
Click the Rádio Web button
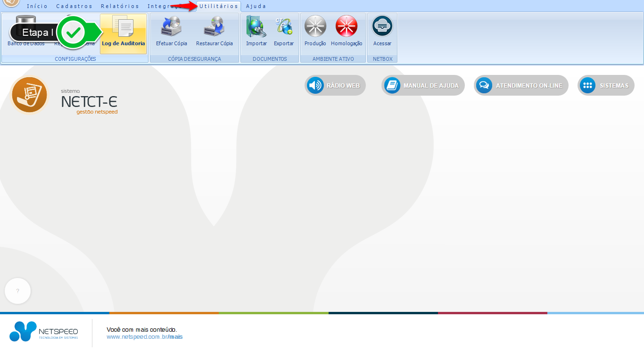[335, 86]
